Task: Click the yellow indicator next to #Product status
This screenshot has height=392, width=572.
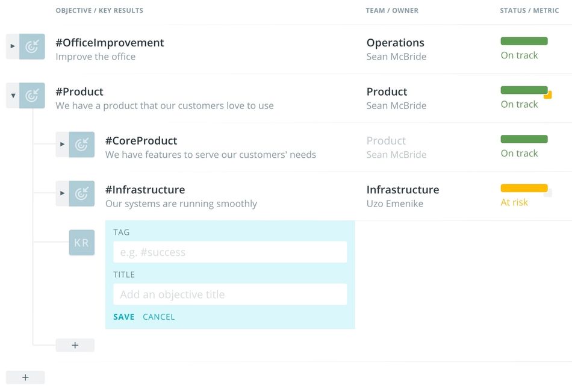Action: [x=548, y=95]
